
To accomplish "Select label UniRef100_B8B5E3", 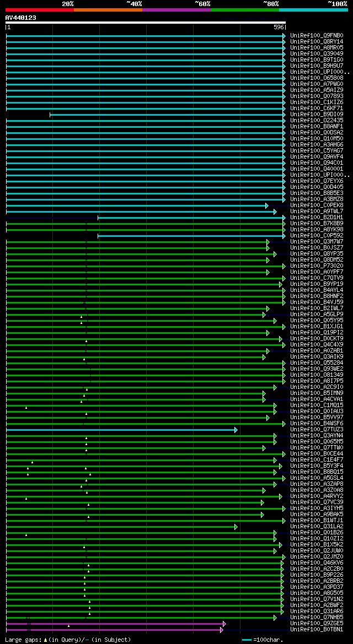I will [317, 193].
